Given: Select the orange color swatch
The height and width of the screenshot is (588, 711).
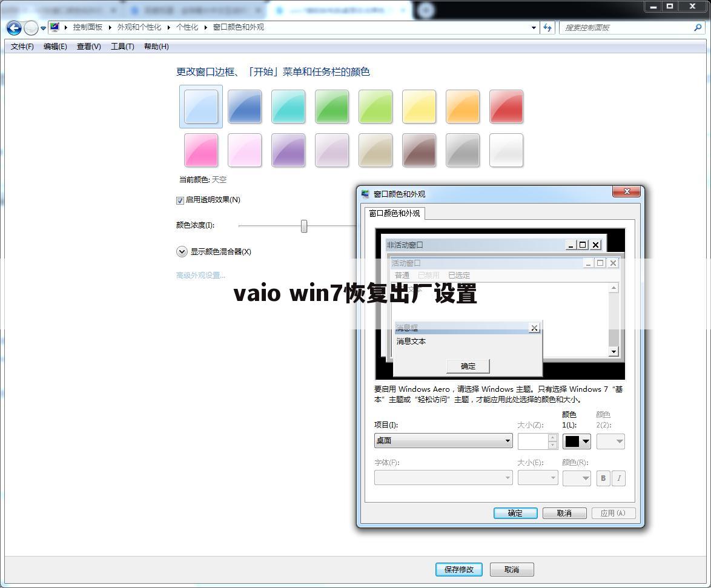Looking at the screenshot, I should (463, 107).
